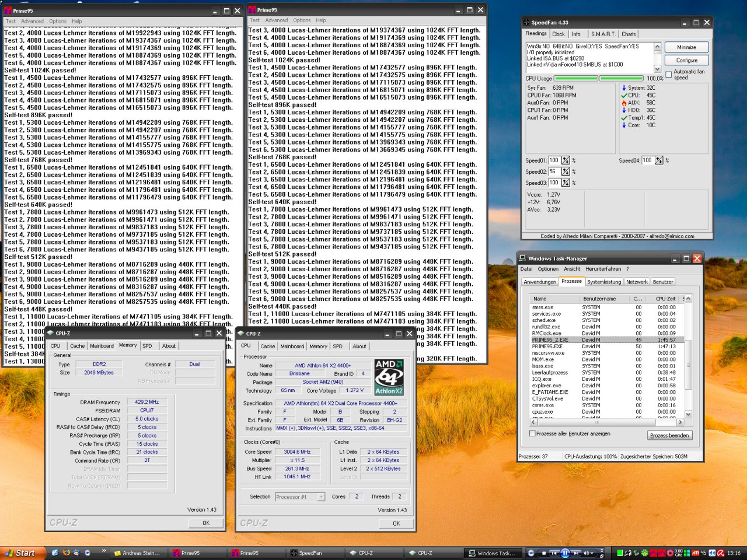Open the SPD tab in the CPU-Z Memory window

(x=147, y=346)
